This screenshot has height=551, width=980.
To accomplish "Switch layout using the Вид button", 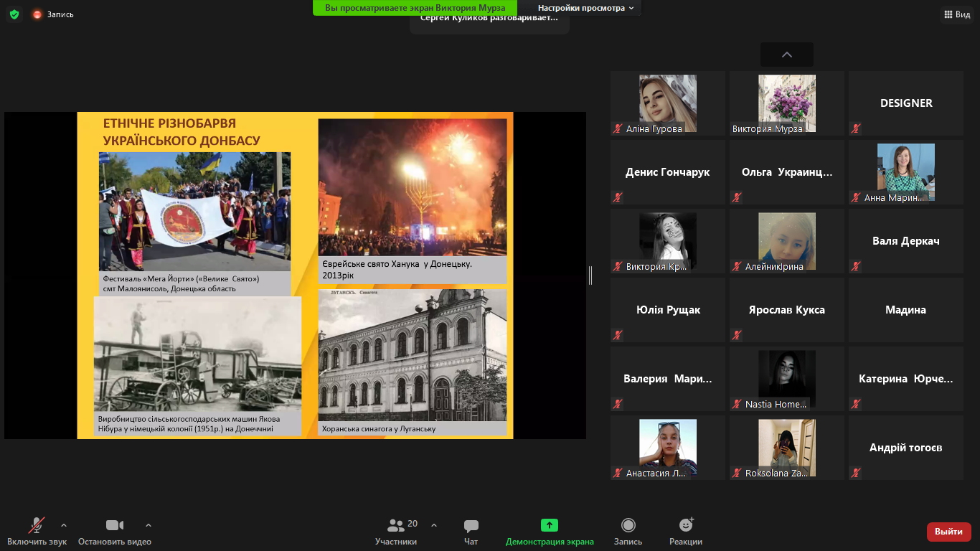I will click(957, 14).
